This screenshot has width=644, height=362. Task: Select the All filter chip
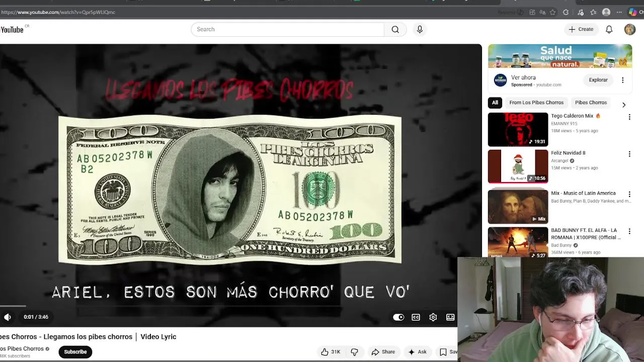(495, 103)
